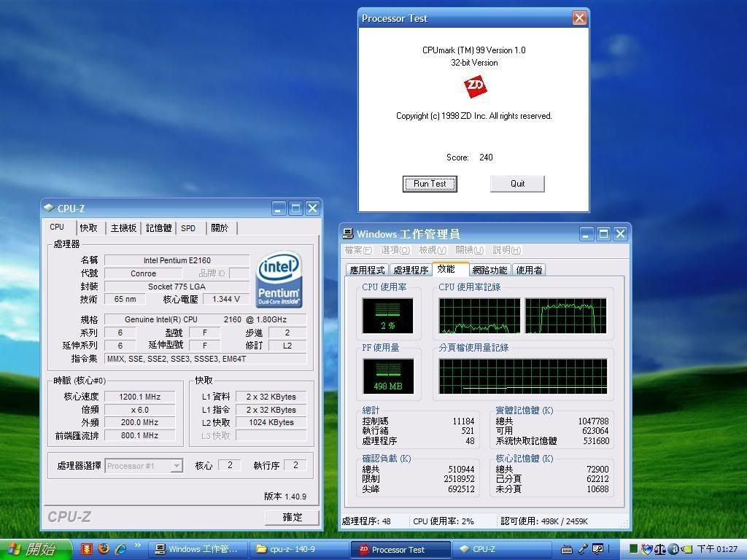Image resolution: width=747 pixels, height=560 pixels.
Task: Click the Firefox quick launch icon
Action: coord(104,549)
